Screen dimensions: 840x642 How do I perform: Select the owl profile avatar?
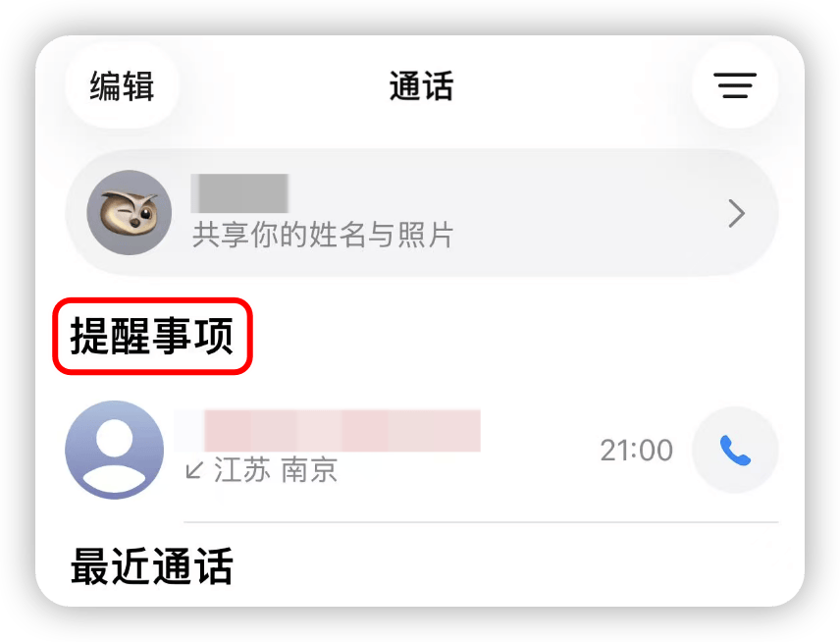pos(130,212)
